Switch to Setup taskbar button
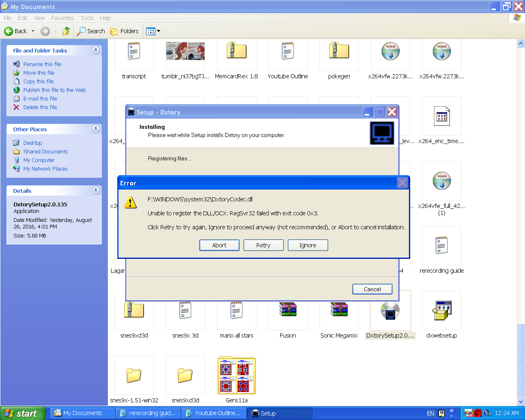 [x=280, y=413]
